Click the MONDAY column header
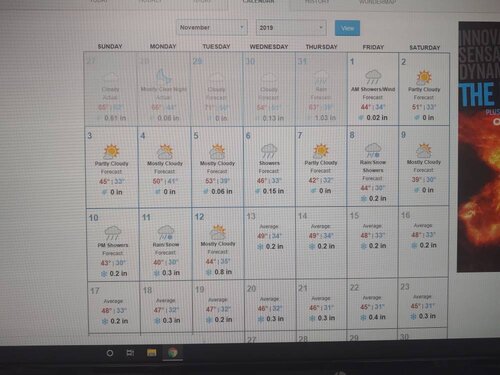This screenshot has width=500, height=375. tap(163, 46)
